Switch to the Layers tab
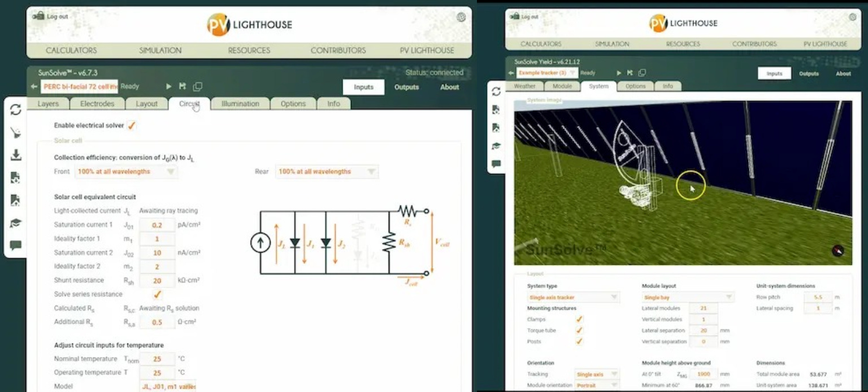 coord(48,104)
